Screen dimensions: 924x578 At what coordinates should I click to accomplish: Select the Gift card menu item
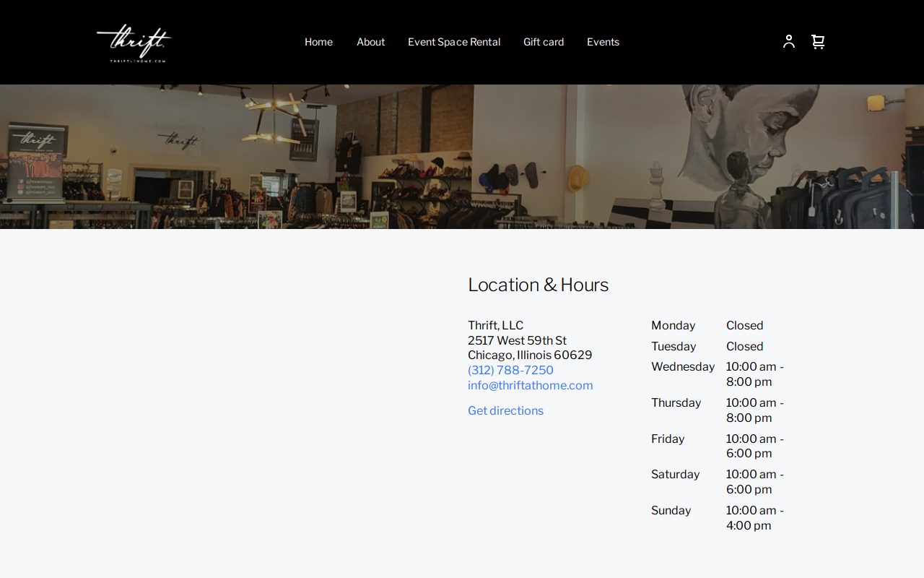coord(544,42)
